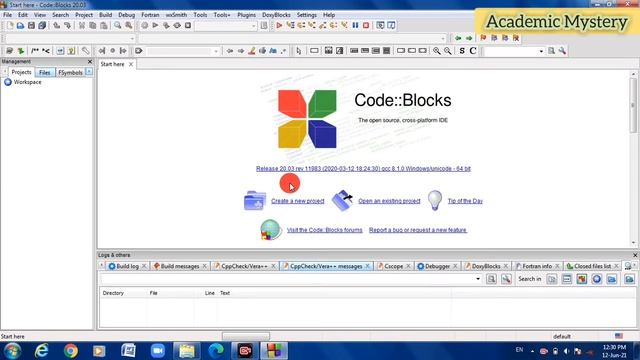Open the wxSmith menu
Screen dimensions: 640x360
(176, 15)
